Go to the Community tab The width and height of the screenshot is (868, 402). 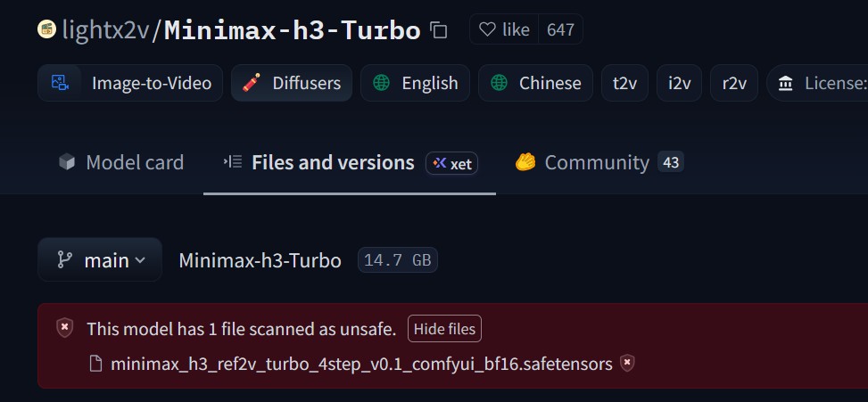[x=599, y=162]
